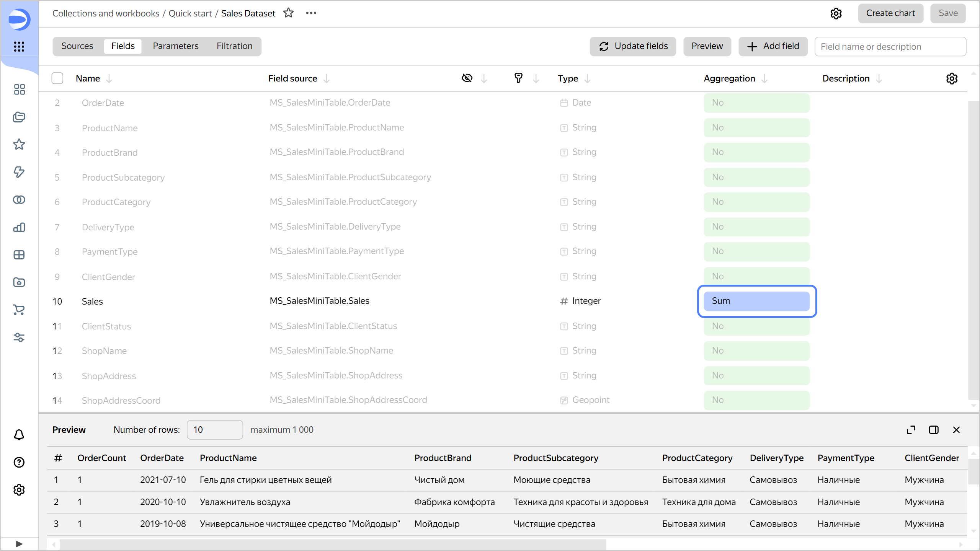Open Integer type selector for Sales

pos(586,301)
